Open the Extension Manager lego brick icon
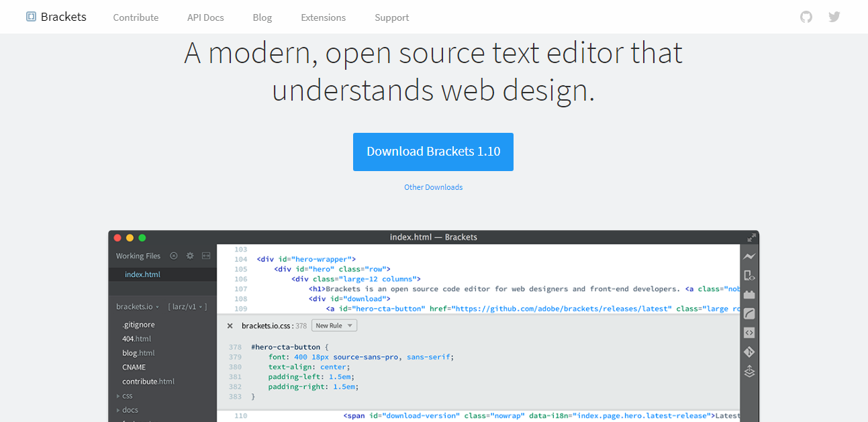 [749, 294]
